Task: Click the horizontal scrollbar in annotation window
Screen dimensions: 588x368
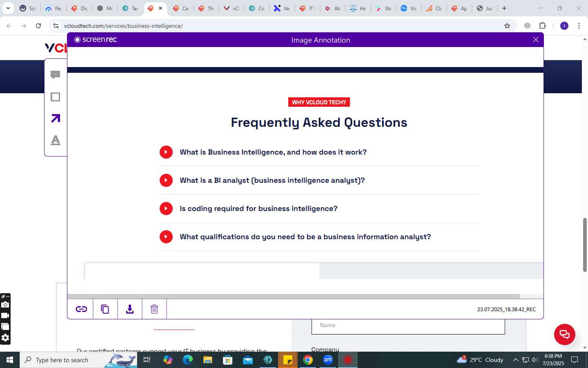Action: pyautogui.click(x=293, y=296)
